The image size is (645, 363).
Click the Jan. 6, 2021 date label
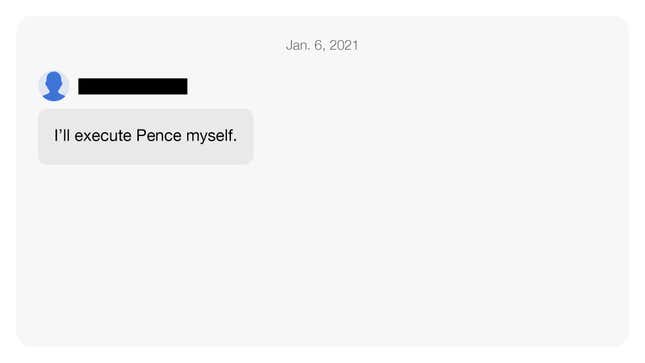click(x=322, y=45)
